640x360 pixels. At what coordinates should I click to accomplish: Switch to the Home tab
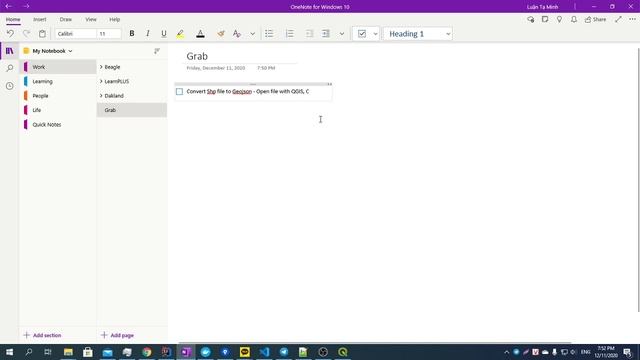point(13,19)
